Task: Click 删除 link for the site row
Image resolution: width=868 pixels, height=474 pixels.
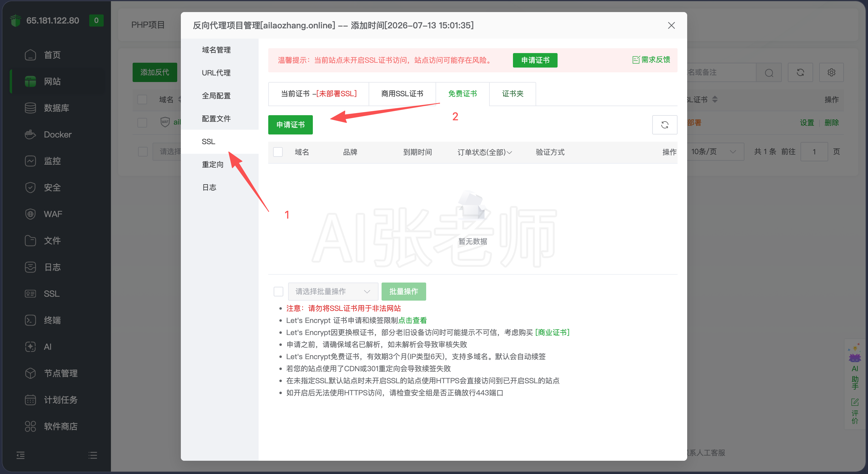Action: pos(832,123)
